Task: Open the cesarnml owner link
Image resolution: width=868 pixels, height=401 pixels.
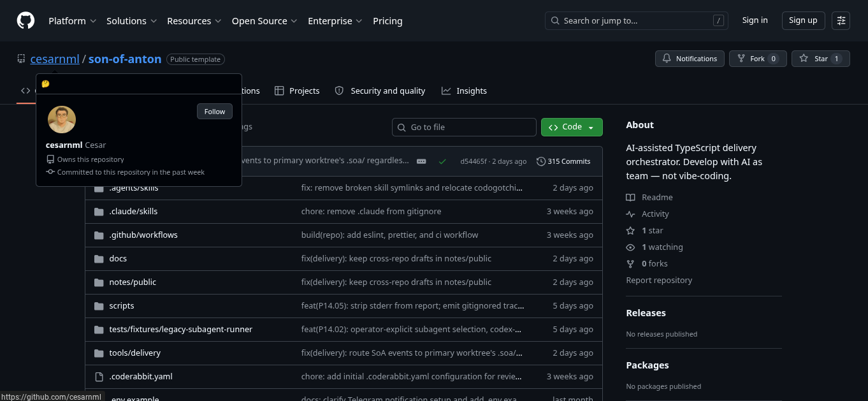Action: pos(55,59)
